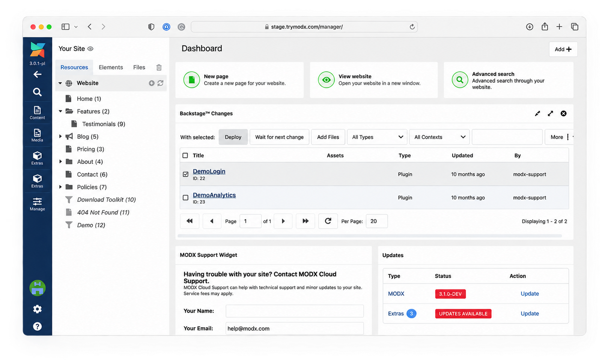The width and height of the screenshot is (608, 364).
Task: Open the All Types dropdown
Action: point(377,137)
